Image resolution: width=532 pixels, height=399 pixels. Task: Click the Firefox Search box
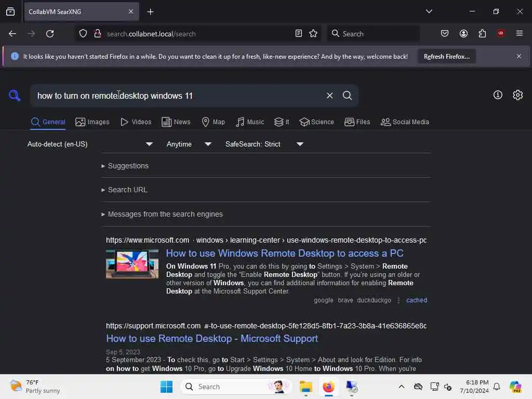click(373, 34)
